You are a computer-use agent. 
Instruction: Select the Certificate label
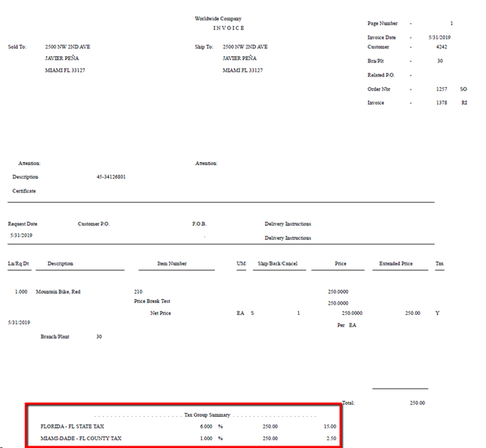coord(24,191)
